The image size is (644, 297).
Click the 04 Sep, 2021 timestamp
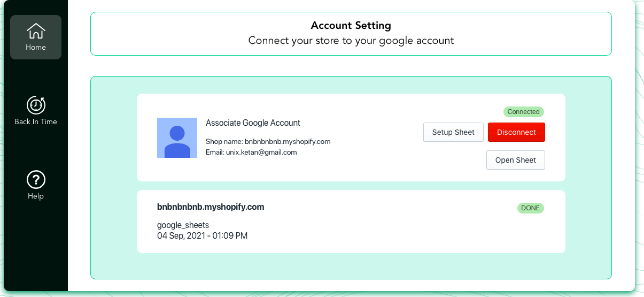202,235
